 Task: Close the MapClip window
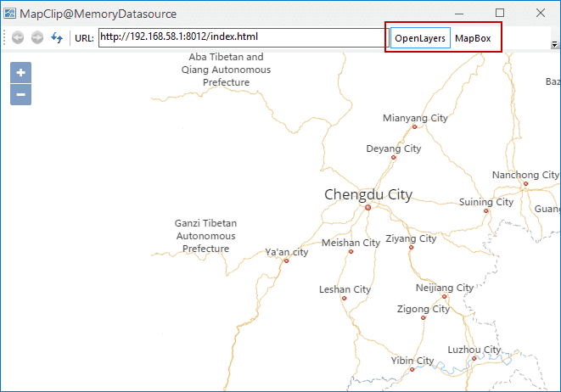click(x=541, y=14)
